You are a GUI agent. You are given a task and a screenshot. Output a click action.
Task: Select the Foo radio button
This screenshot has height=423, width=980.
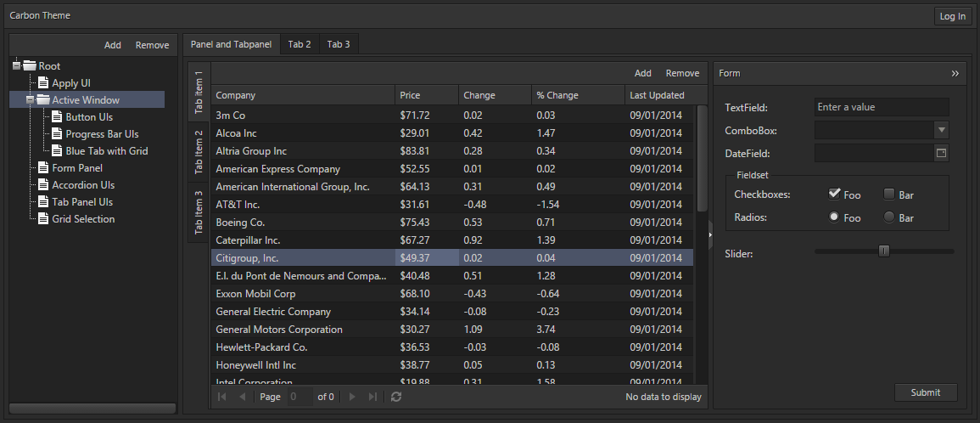coord(834,217)
